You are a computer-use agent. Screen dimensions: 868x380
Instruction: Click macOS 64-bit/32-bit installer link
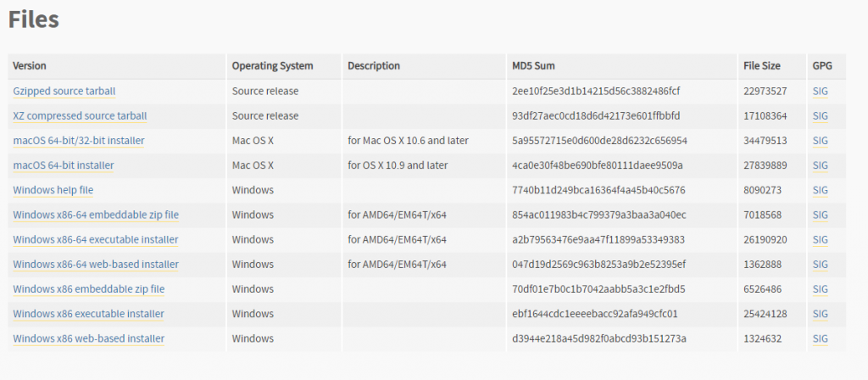pyautogui.click(x=79, y=141)
